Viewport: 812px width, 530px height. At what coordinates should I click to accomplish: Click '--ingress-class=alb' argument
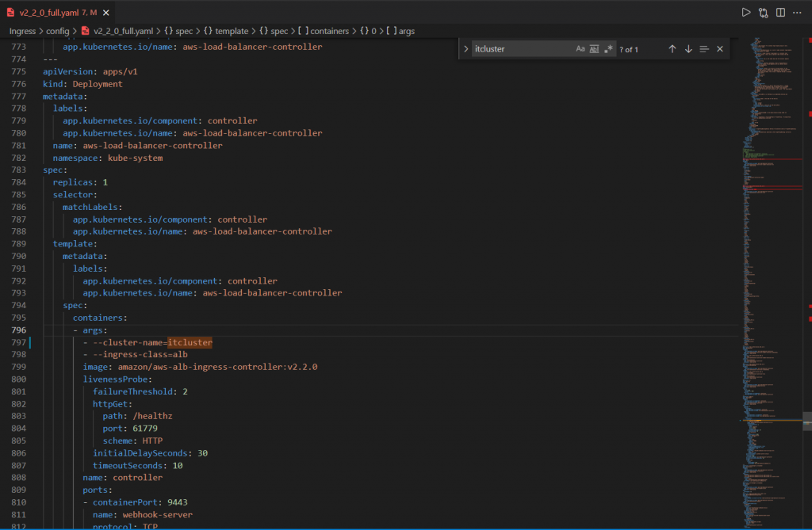[140, 355]
